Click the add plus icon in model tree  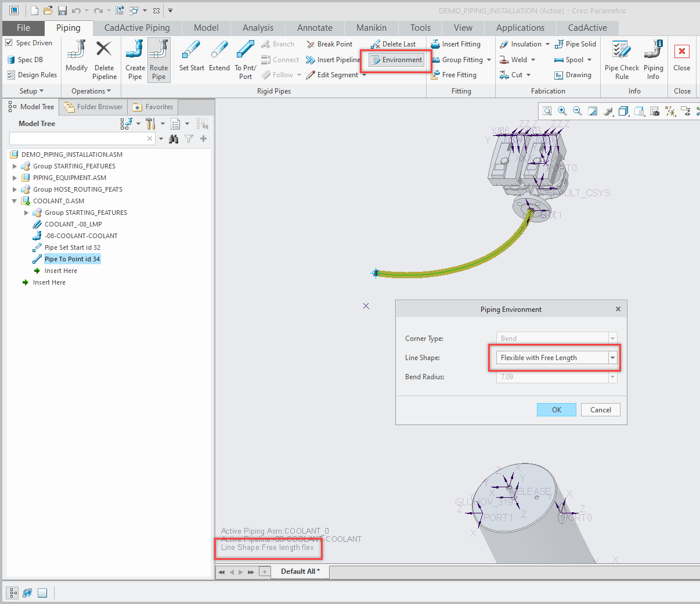[x=203, y=139]
